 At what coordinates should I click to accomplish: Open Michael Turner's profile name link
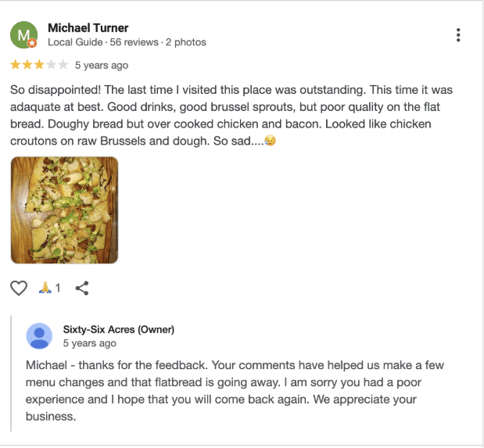88,28
